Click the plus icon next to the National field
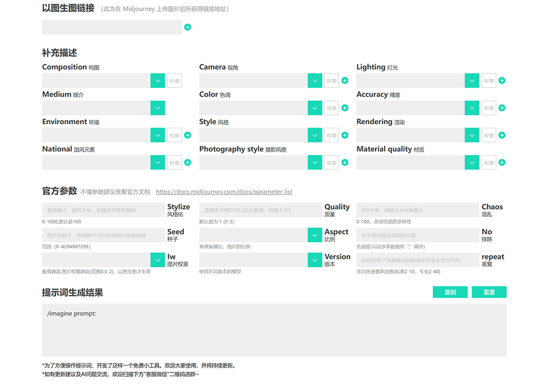 (x=188, y=162)
